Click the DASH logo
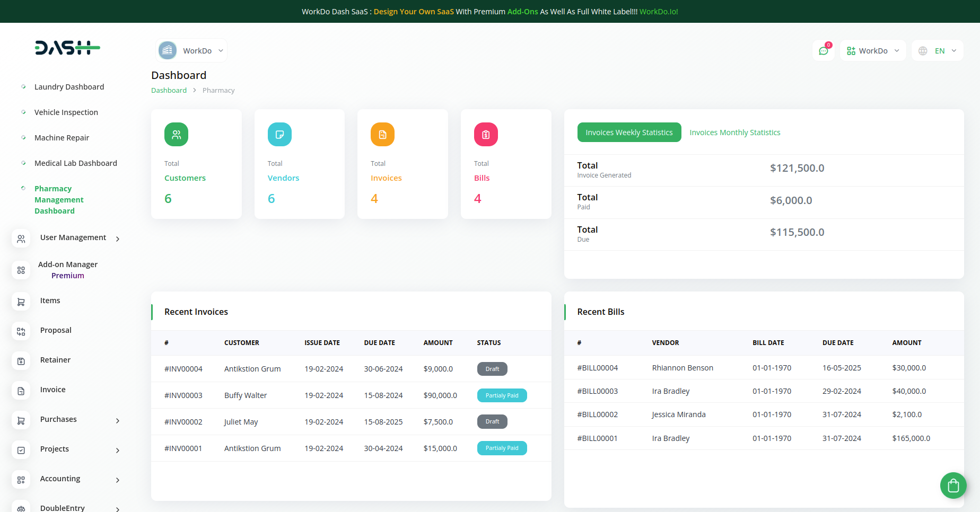This screenshot has width=980, height=512. pyautogui.click(x=67, y=48)
